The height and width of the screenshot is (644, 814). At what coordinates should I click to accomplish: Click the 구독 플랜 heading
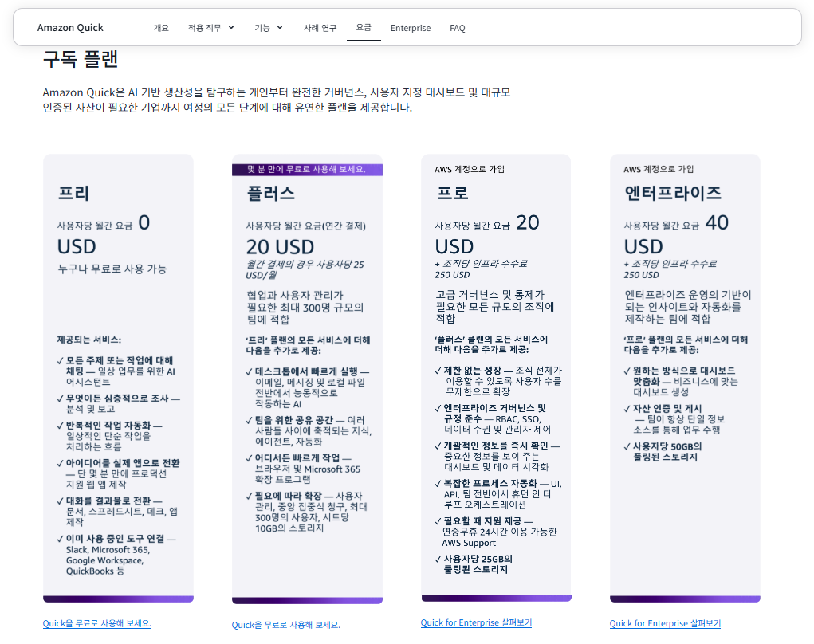[81, 59]
